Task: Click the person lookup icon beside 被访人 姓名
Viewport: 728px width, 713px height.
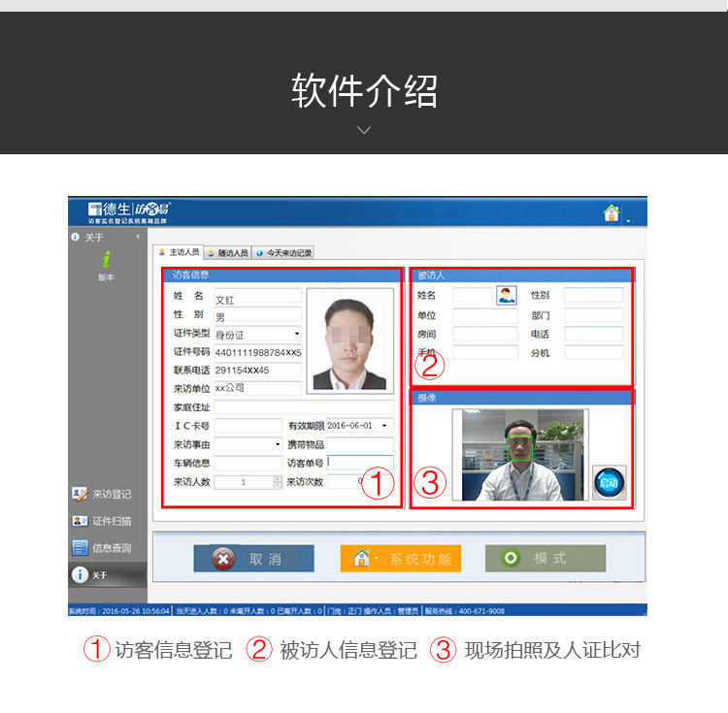Action: pyautogui.click(x=507, y=295)
